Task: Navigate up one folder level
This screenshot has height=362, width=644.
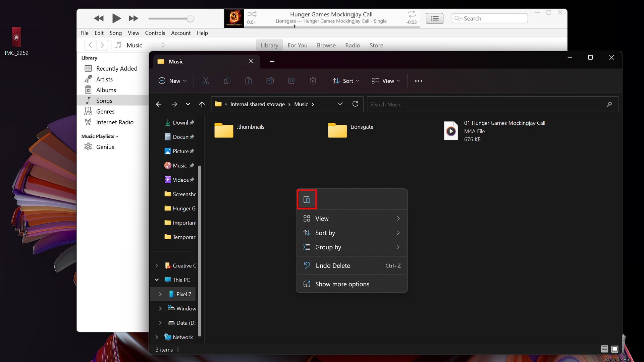Action: [x=202, y=104]
